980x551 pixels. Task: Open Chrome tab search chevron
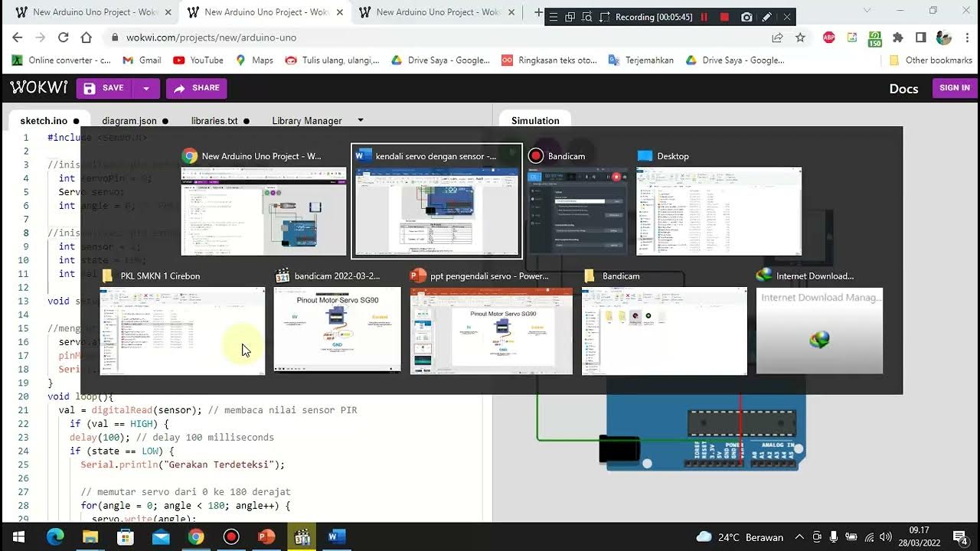pyautogui.click(x=867, y=11)
